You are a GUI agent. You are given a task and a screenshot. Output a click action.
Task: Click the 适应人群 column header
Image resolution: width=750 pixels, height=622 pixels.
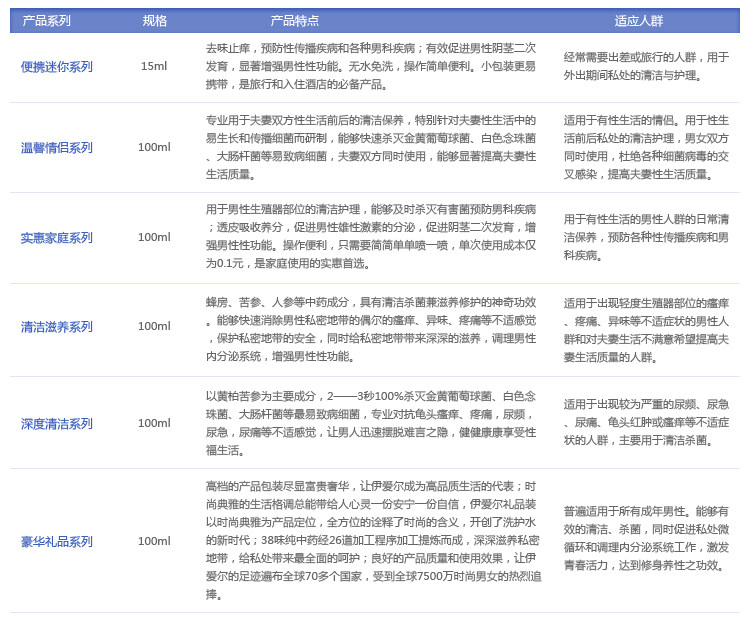(639, 20)
